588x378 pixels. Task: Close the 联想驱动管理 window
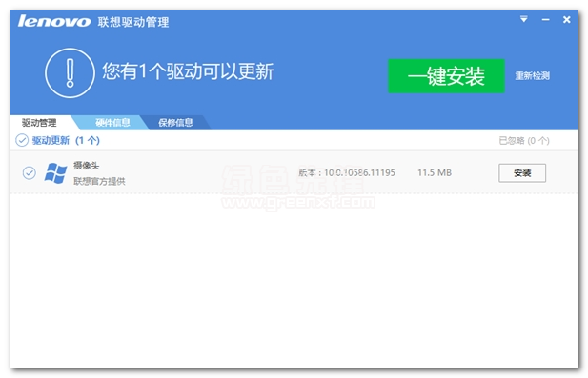click(567, 19)
